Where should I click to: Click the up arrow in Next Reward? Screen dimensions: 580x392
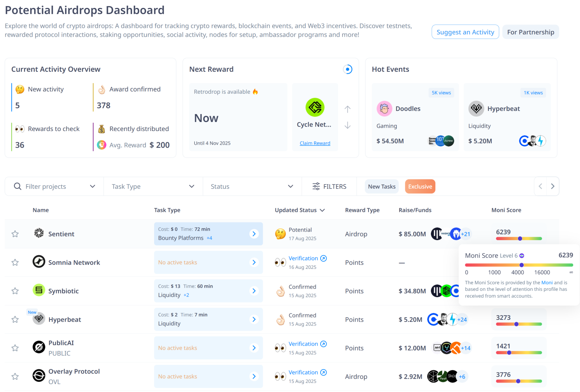[x=347, y=109]
